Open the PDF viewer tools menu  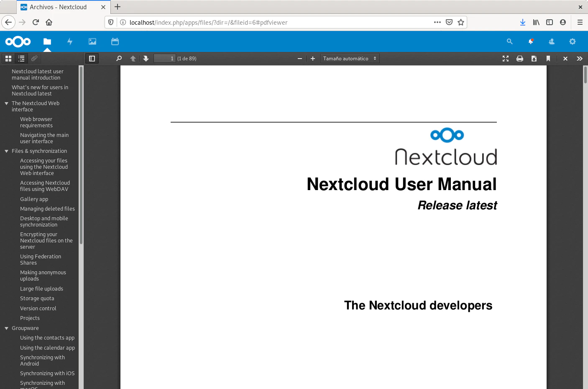tap(579, 59)
